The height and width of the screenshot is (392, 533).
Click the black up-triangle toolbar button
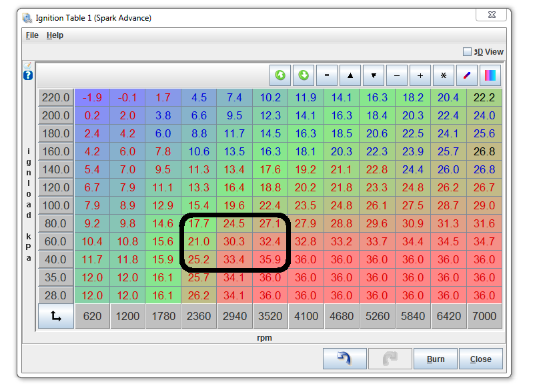350,75
